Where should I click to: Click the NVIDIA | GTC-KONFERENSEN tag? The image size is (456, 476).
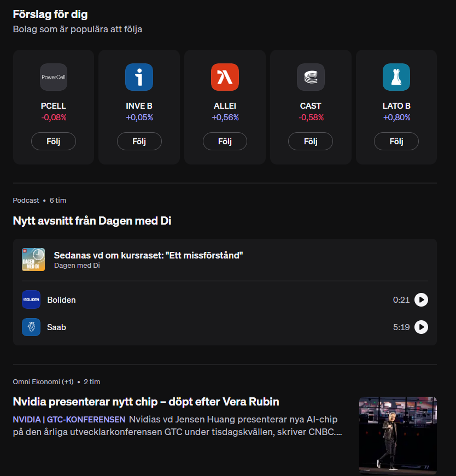point(69,419)
